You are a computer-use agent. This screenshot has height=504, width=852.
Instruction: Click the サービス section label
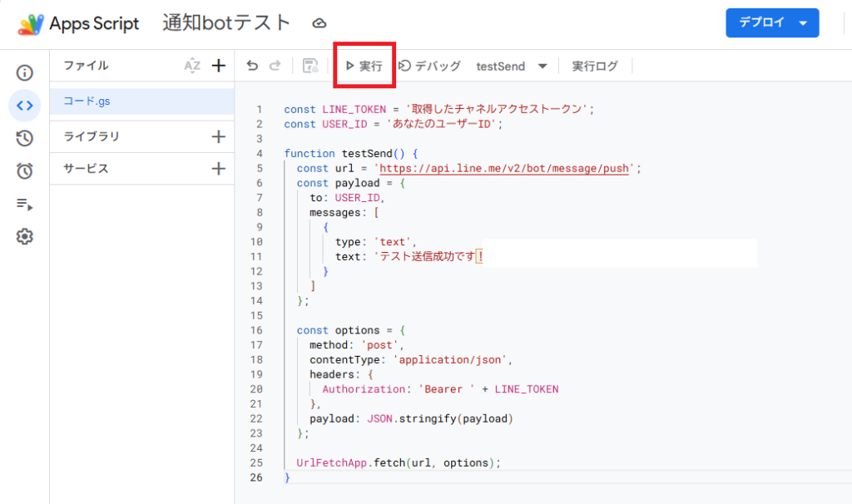(x=86, y=168)
